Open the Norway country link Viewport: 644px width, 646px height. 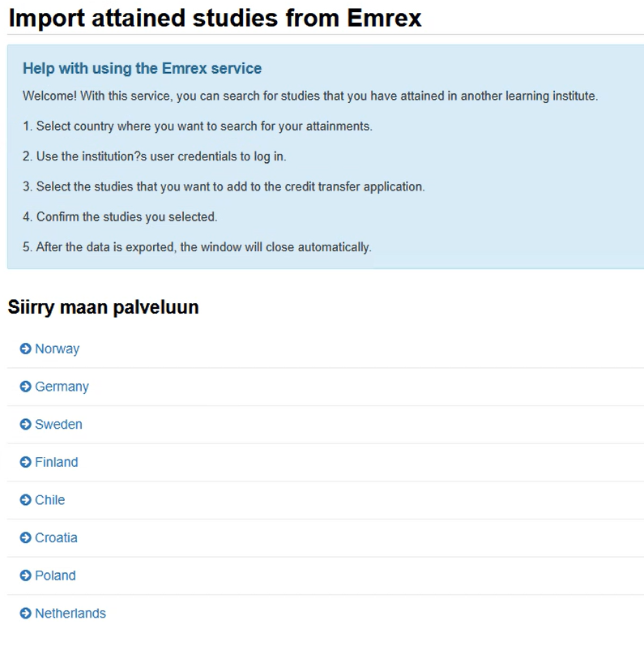pos(58,349)
